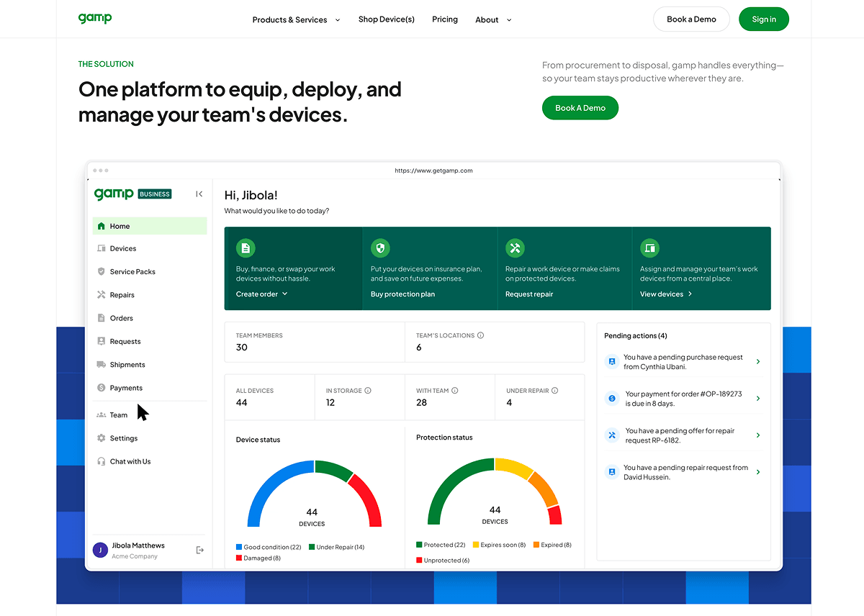Click the info icon next to In Storage
Screen dimensions: 864x616
(x=368, y=391)
